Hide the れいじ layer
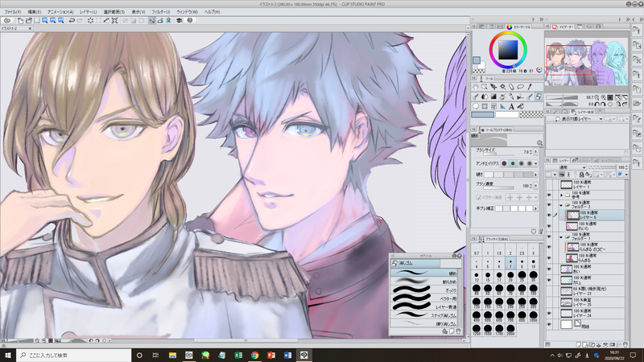This screenshot has width=644, height=362. (549, 226)
